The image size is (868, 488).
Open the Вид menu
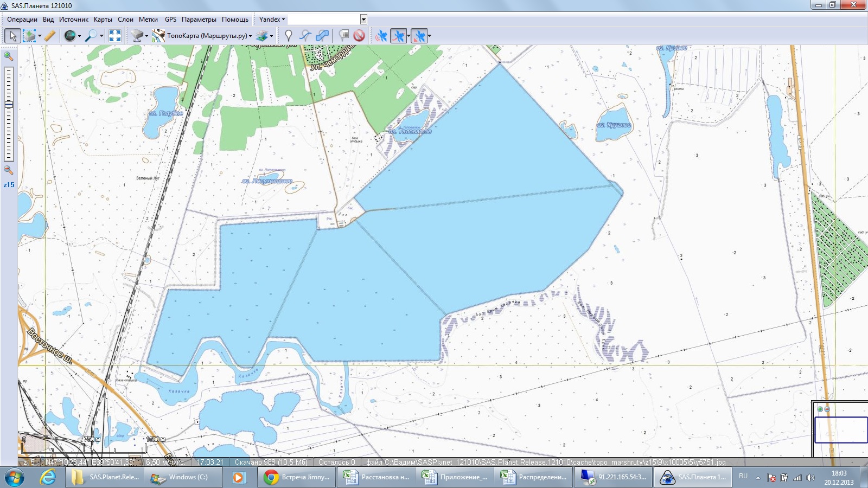48,20
